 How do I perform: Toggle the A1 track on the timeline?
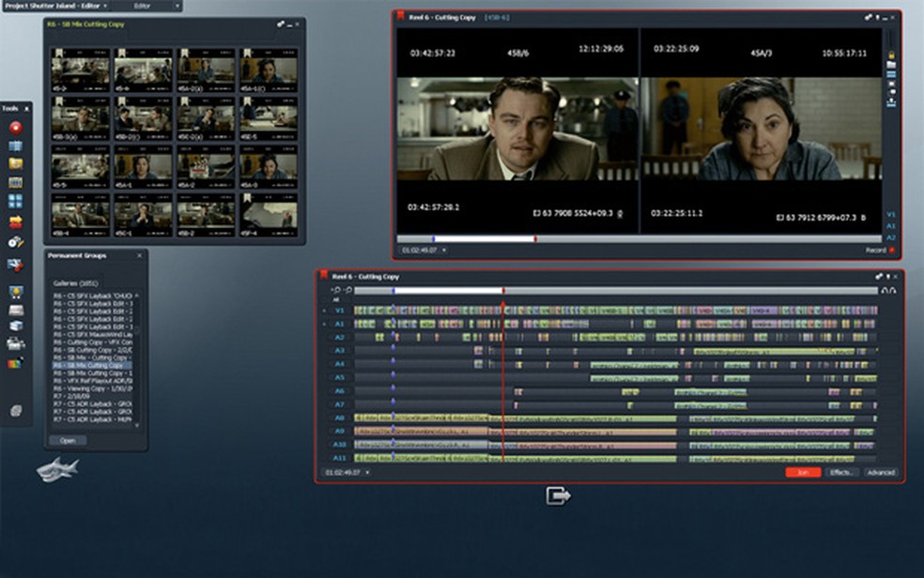click(x=339, y=324)
